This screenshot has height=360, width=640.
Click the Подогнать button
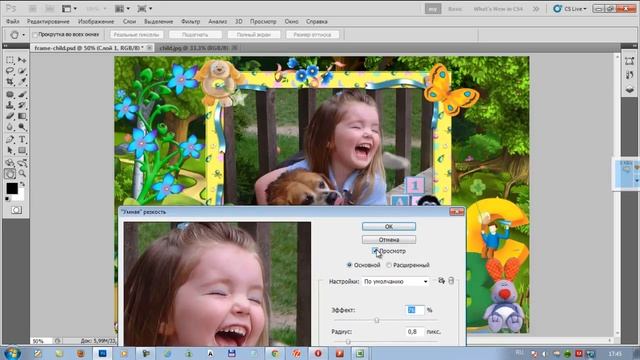click(195, 35)
